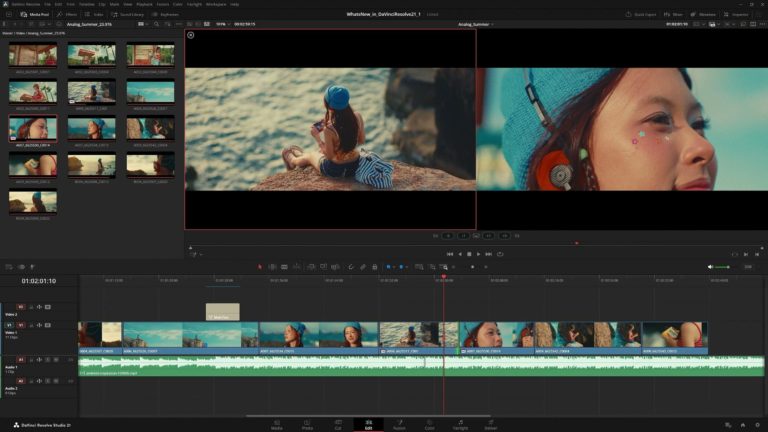Image resolution: width=768 pixels, height=432 pixels.
Task: Toggle the Loop playback button
Action: coord(500,254)
